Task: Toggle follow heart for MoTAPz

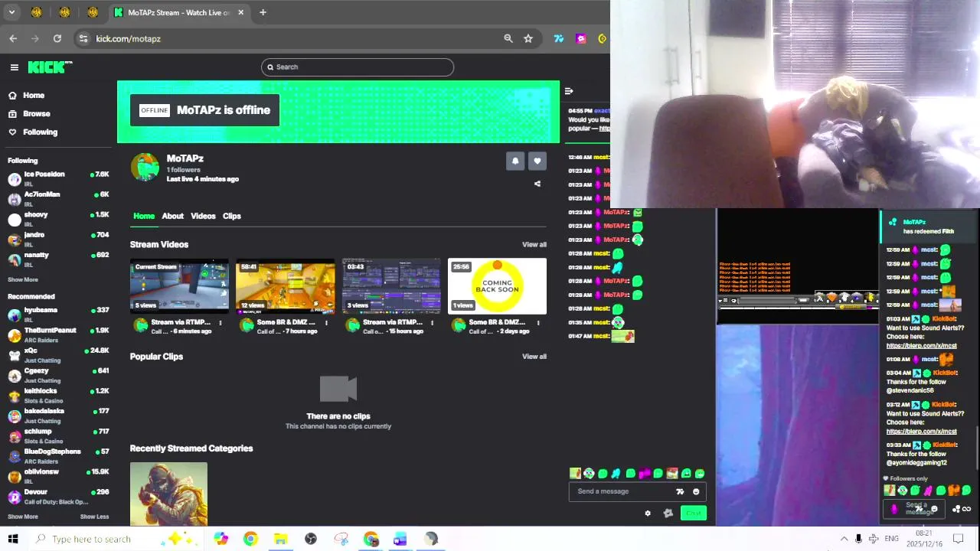Action: 537,161
